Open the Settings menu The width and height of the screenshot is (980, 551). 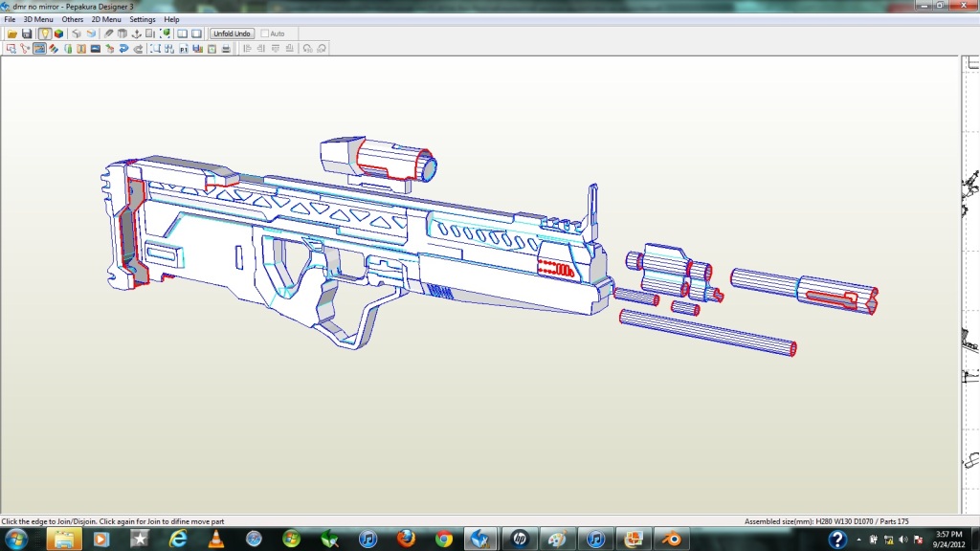(x=143, y=19)
